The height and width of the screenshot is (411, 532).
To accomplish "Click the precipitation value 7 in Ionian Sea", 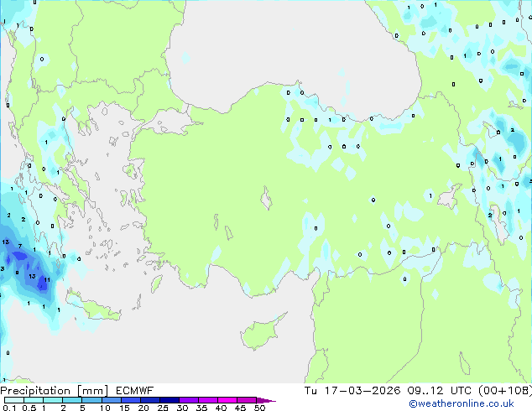I will pyautogui.click(x=19, y=247).
